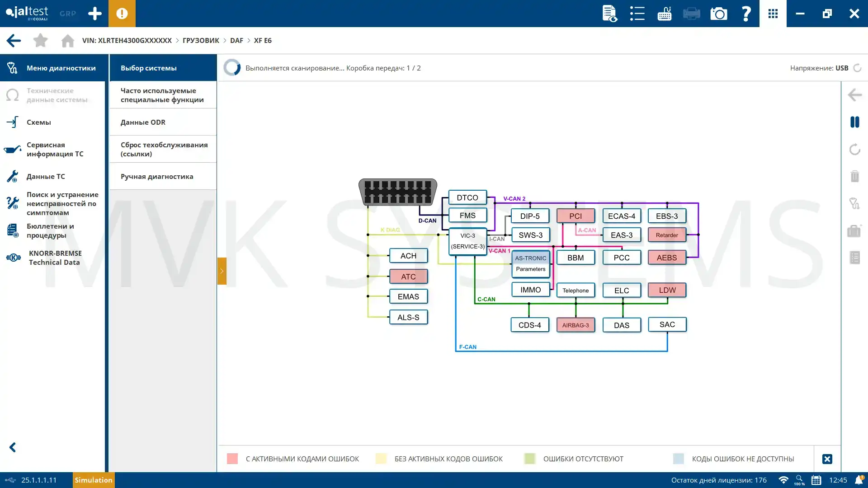Select the VIC-3 (SERVICE-3) block
Screen dimensions: 868x488
pyautogui.click(x=467, y=241)
